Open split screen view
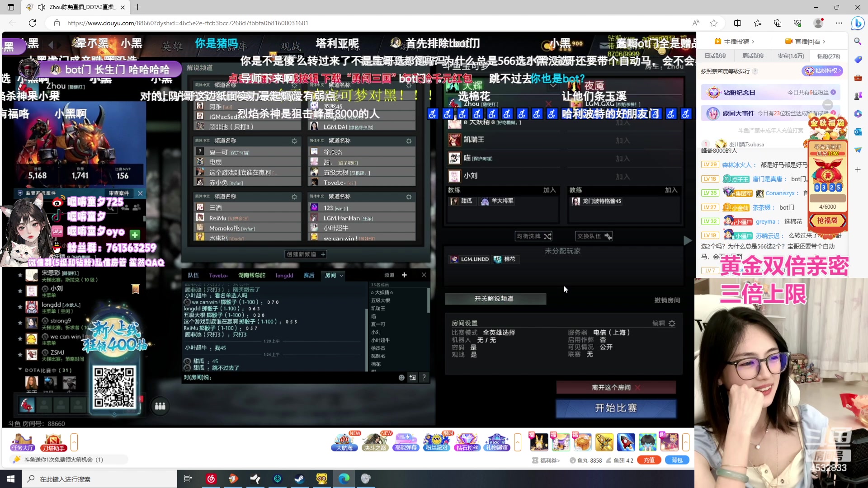 [x=738, y=23]
